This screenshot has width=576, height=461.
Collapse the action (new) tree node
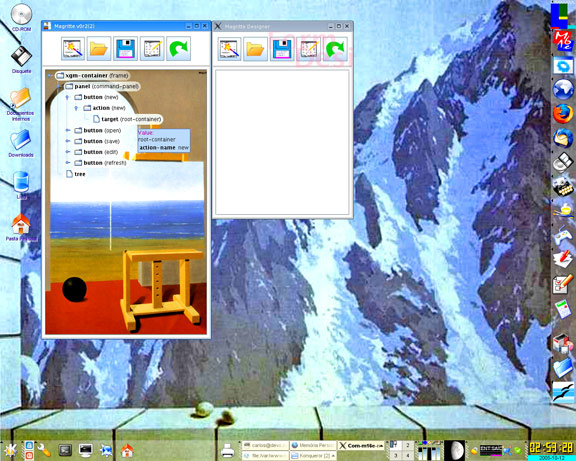(76, 108)
